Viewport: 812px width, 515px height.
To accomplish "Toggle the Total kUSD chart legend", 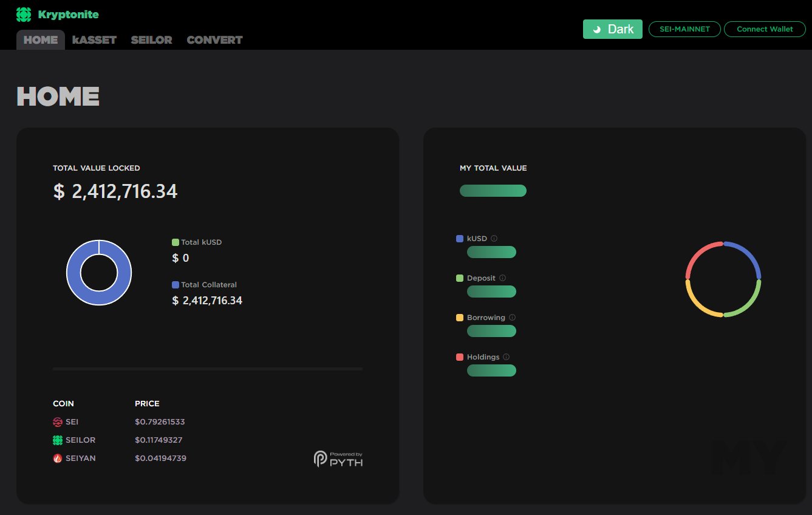I will (x=197, y=242).
